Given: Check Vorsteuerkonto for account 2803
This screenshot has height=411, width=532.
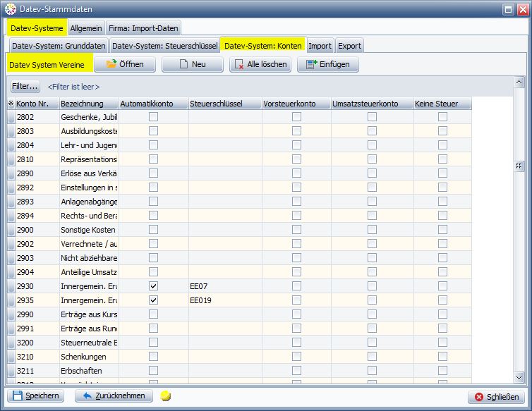Looking at the screenshot, I should pyautogui.click(x=296, y=131).
